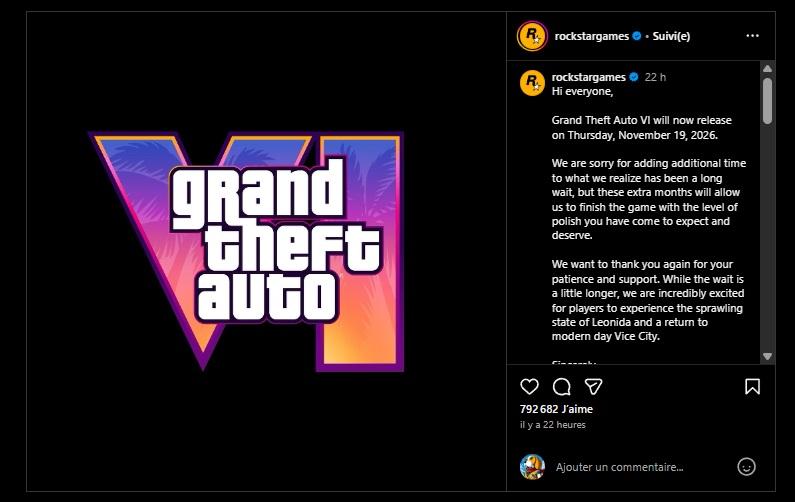Click the caption scrollbar thumb
Viewport: 795px width, 502px height.
click(x=767, y=100)
